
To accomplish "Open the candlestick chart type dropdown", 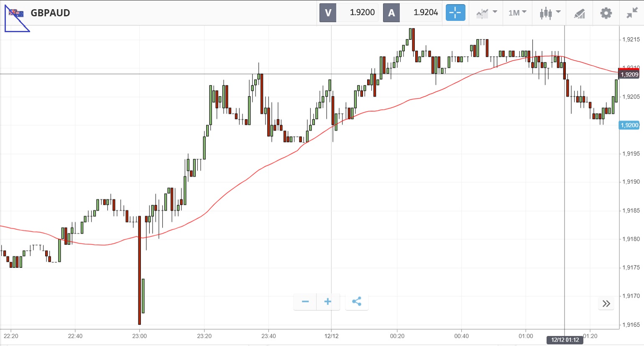I will tap(549, 13).
